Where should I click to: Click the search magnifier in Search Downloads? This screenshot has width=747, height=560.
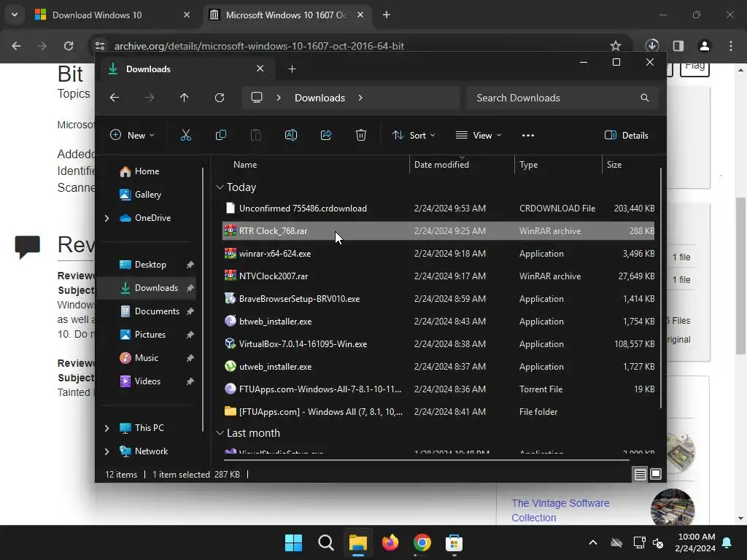645,98
